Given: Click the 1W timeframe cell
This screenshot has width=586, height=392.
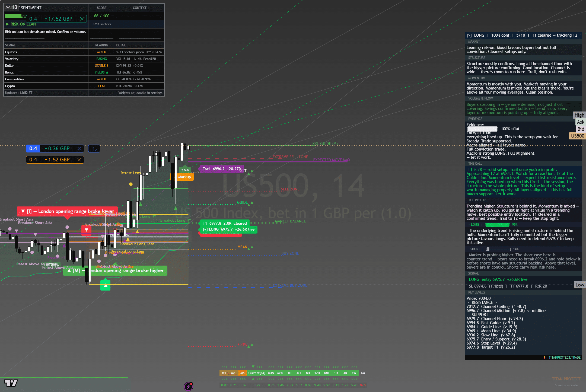Looking at the screenshot, I should click(x=354, y=373).
